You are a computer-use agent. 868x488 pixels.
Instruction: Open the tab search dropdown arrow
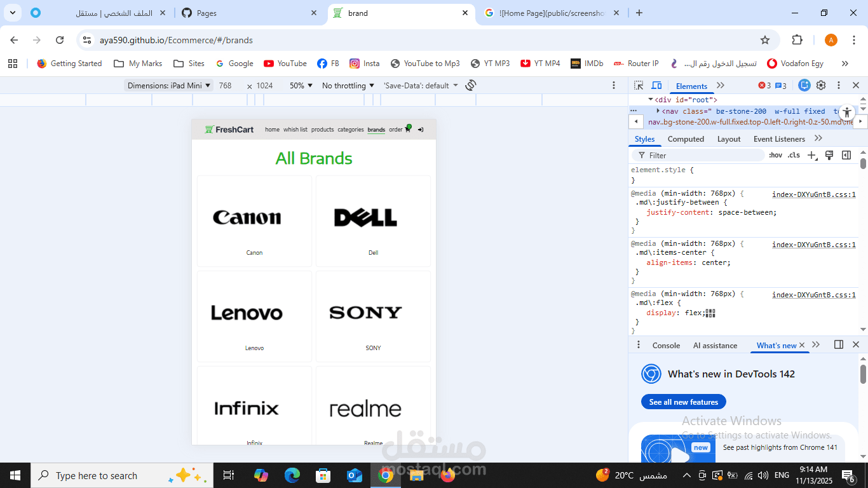click(13, 13)
